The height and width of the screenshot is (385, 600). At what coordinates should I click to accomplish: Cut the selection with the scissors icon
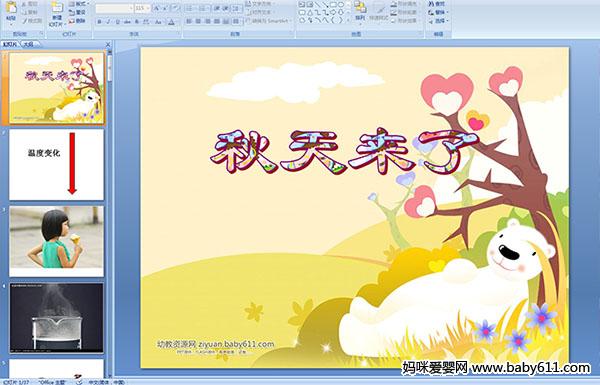pyautogui.click(x=30, y=4)
